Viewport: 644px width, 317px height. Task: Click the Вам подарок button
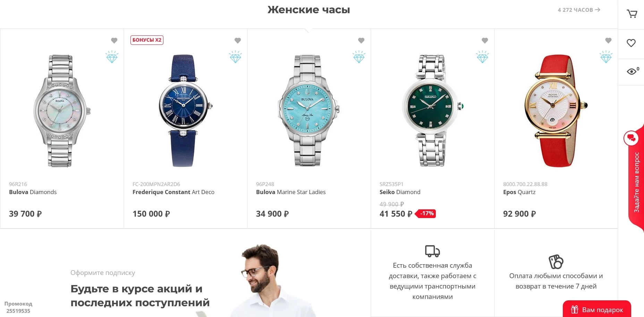tap(597, 309)
